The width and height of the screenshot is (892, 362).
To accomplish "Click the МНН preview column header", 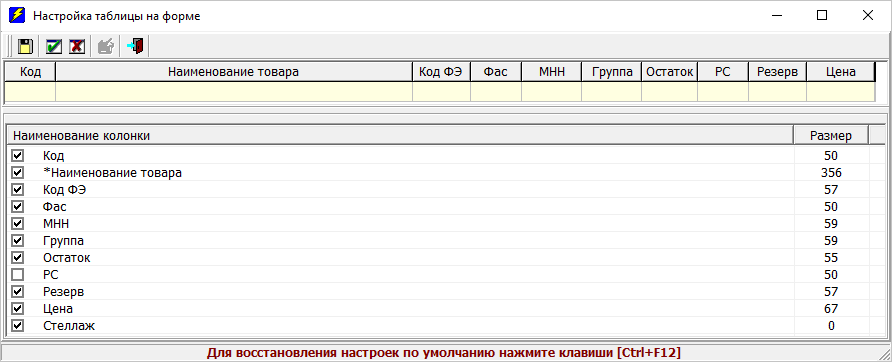I will pyautogui.click(x=551, y=72).
